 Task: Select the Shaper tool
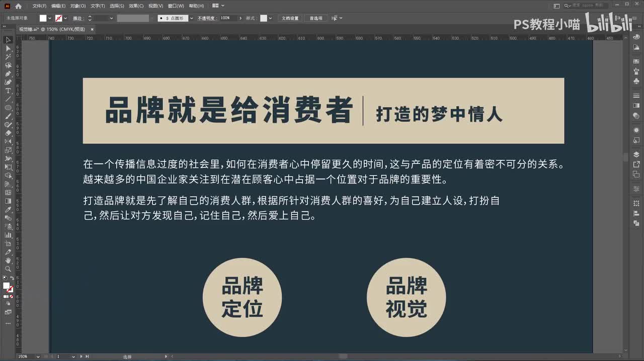coord(8,125)
